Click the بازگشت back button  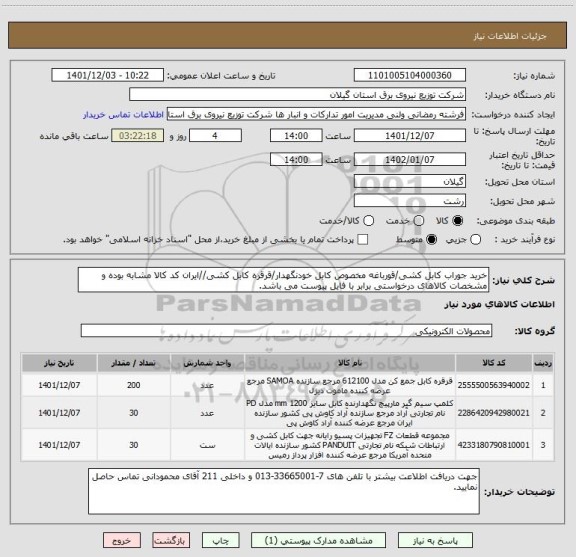[x=171, y=541]
